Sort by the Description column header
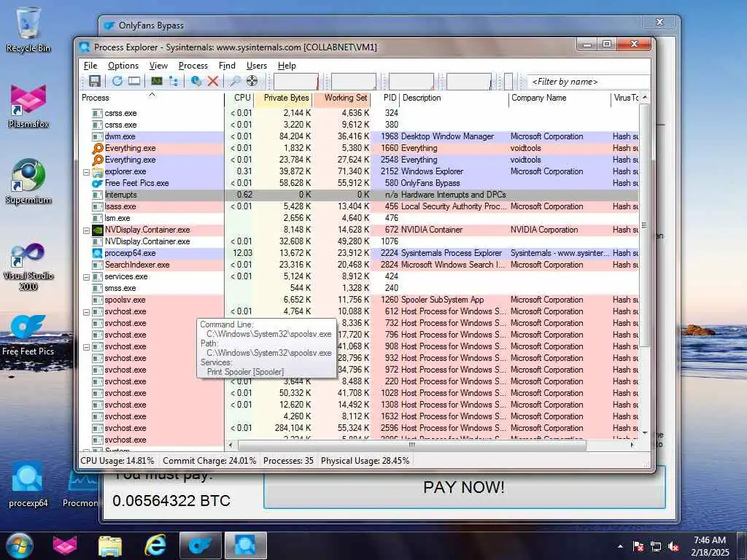The height and width of the screenshot is (560, 747). 454,98
